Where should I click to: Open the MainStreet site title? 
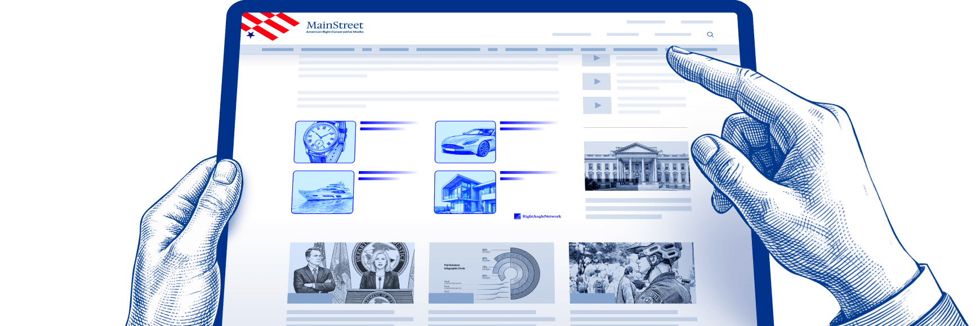pyautogui.click(x=335, y=25)
